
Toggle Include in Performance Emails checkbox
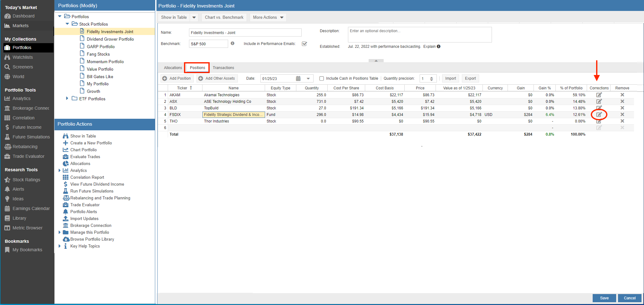pos(304,44)
